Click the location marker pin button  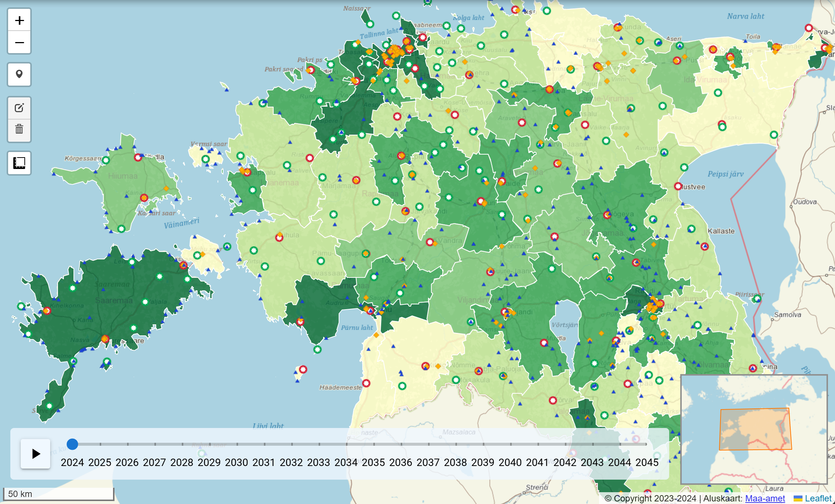[19, 74]
